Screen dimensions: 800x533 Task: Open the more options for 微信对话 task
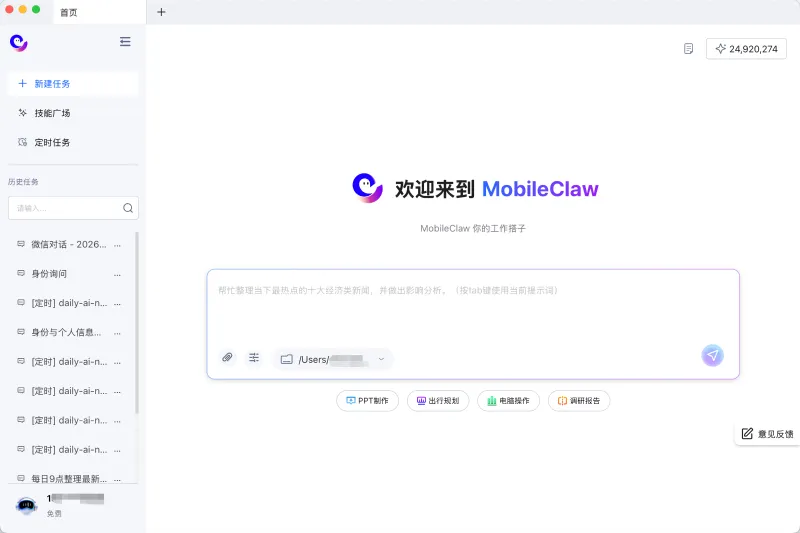click(x=117, y=245)
